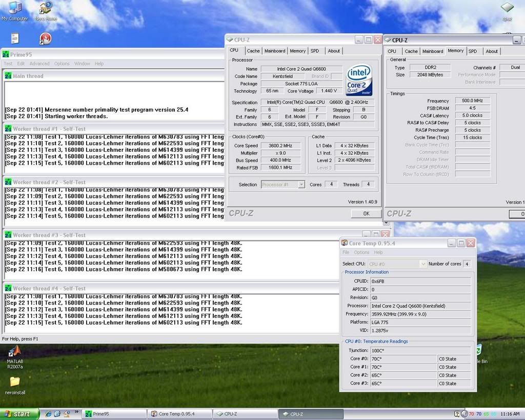Screen dimensions: 525x420
Task: Switch to About tab in left CPU-Z
Action: tap(333, 51)
